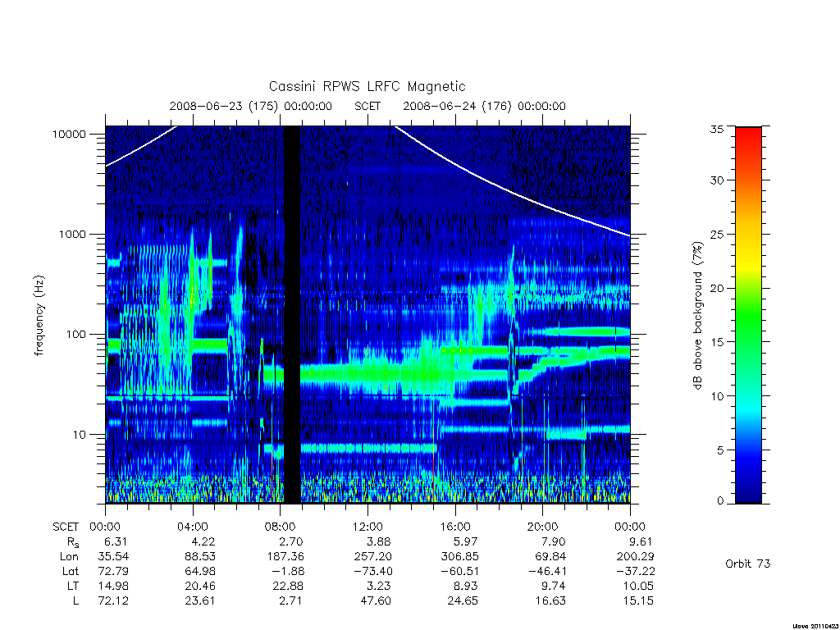Click the 30 dB color bar label
This screenshot has width=840, height=630.
717,180
